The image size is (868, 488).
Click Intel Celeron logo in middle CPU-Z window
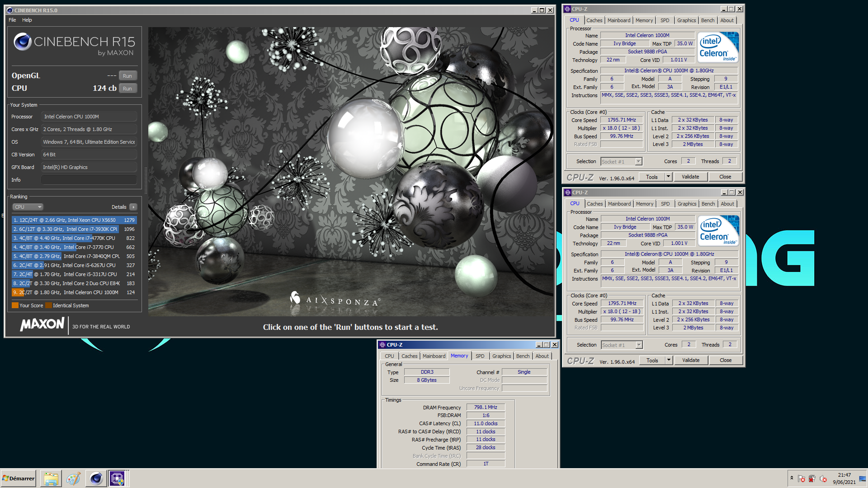point(718,231)
